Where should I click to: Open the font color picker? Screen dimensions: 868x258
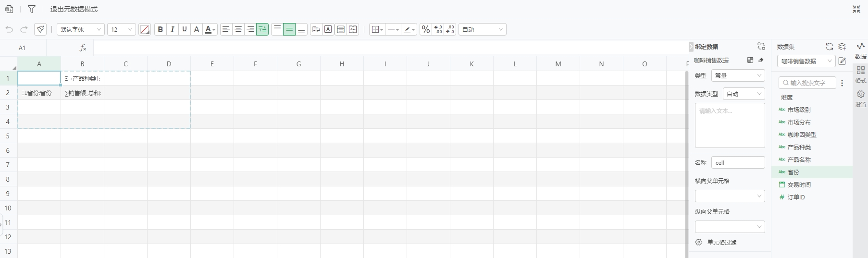(x=210, y=29)
